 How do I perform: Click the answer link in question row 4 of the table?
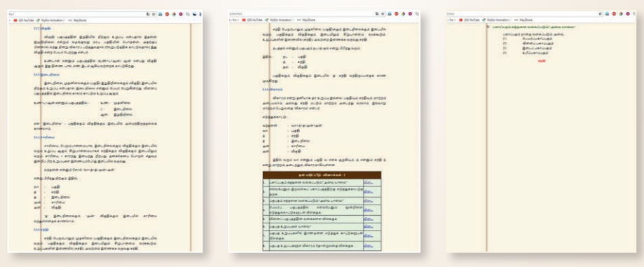[369, 210]
